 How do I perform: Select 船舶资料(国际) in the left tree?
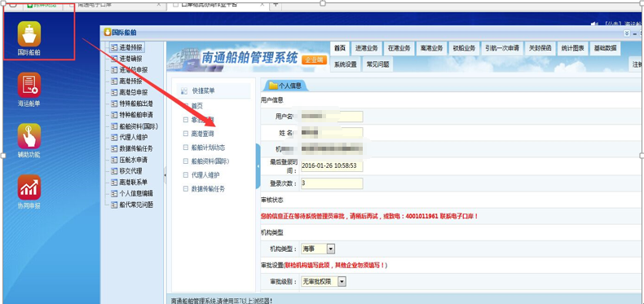tap(139, 126)
